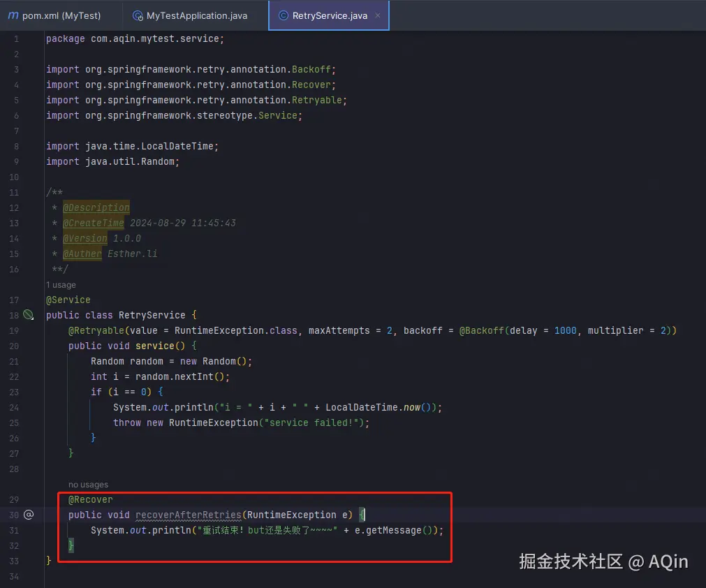Close the RetryService.java tab
The height and width of the screenshot is (588, 706).
(378, 16)
